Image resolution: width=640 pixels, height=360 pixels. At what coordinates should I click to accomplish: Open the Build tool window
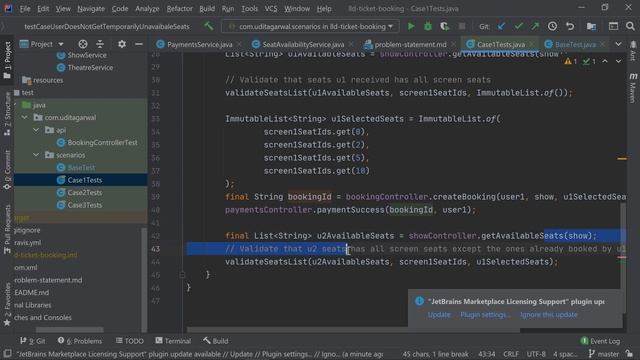click(x=216, y=341)
